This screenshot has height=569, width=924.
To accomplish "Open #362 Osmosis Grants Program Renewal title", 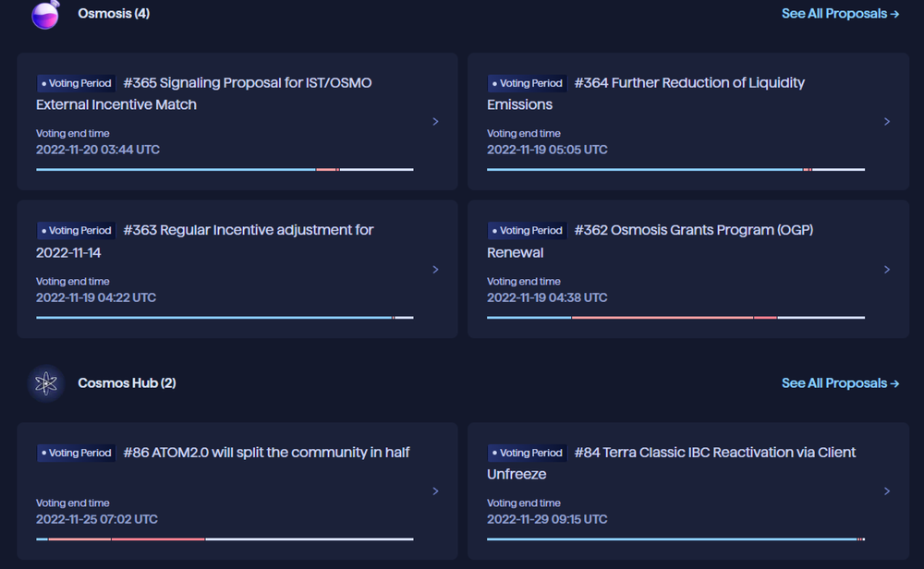I will point(650,241).
